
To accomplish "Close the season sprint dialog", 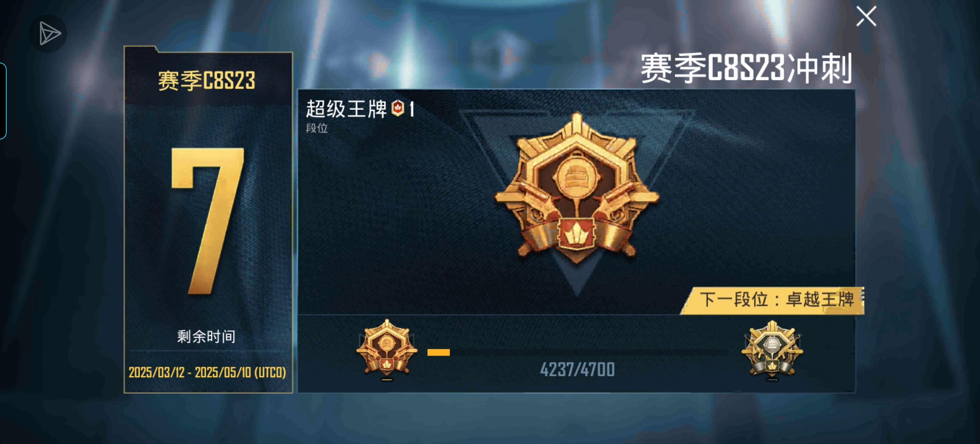I will (x=866, y=16).
